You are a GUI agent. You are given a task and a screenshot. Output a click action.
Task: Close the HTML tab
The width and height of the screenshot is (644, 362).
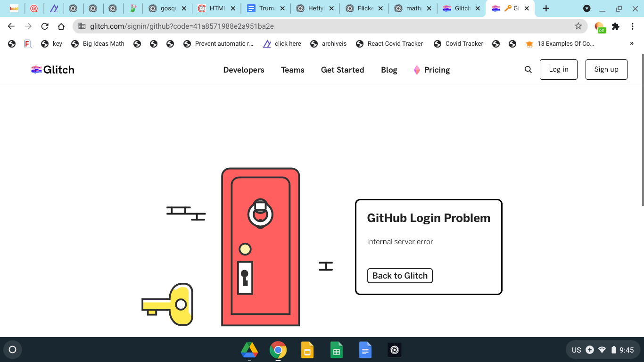pos(233,8)
